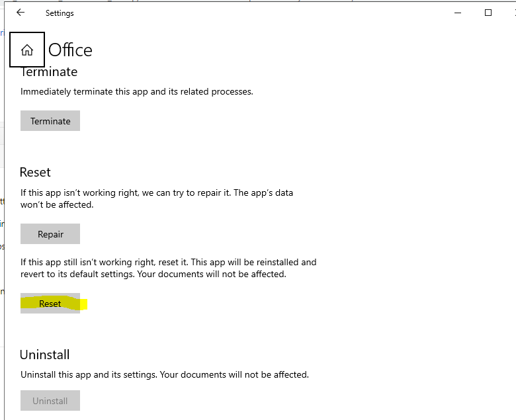Click the Repair button
This screenshot has width=516, height=420.
point(50,234)
